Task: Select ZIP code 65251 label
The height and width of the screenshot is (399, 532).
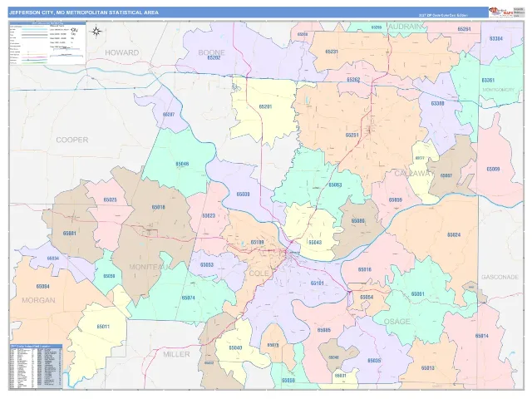Action: (x=352, y=135)
